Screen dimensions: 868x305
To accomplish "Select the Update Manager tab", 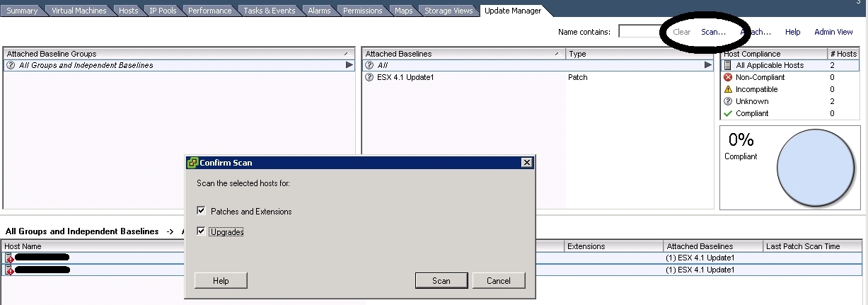I will click(513, 11).
